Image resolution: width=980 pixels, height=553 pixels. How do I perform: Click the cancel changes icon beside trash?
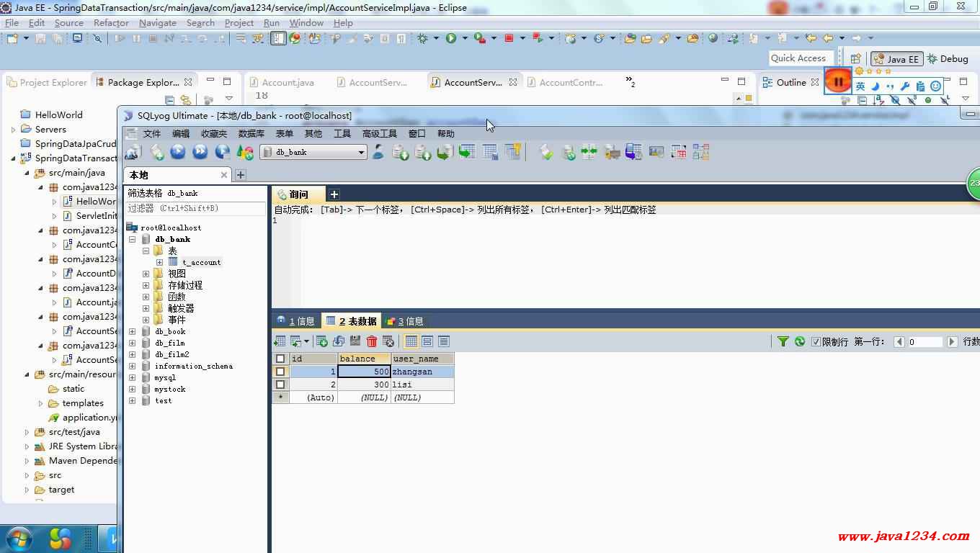pos(388,341)
